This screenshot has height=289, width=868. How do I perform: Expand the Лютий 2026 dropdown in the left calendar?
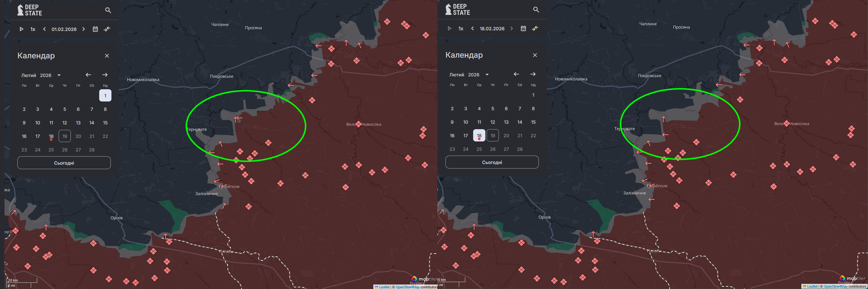tap(59, 75)
